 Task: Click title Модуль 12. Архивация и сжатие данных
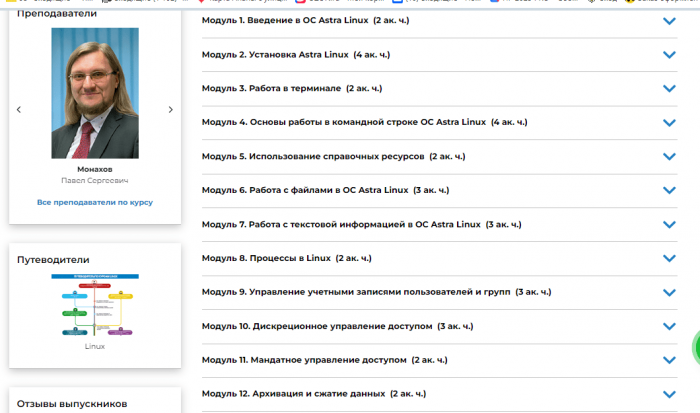pyautogui.click(x=314, y=394)
